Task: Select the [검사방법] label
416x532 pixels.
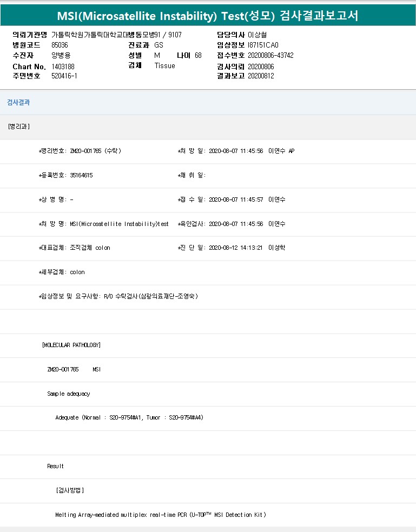Action: pos(70,490)
